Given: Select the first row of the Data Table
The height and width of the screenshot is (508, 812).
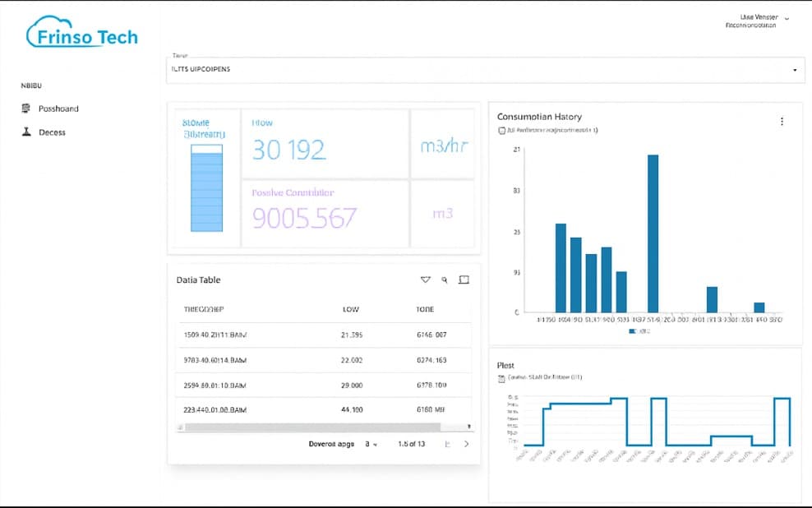Looking at the screenshot, I should [x=321, y=335].
